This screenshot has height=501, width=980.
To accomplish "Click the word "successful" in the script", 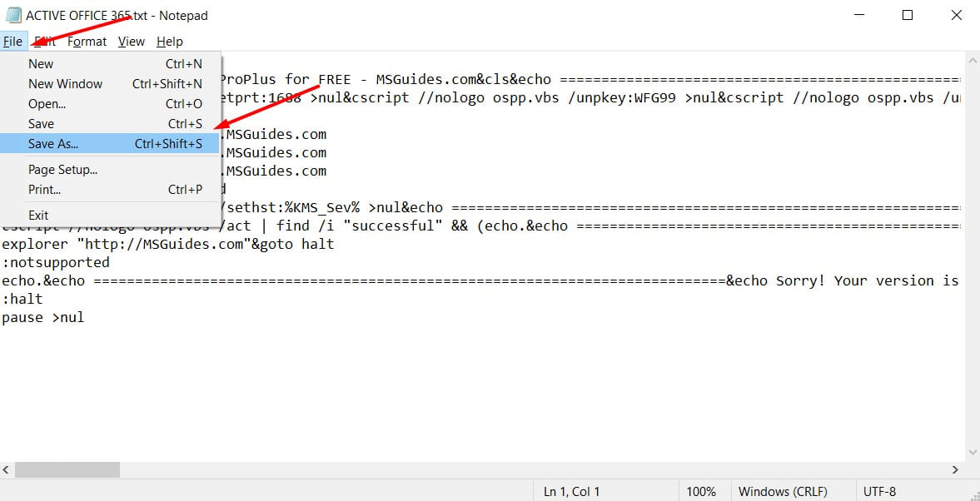I will coord(392,226).
